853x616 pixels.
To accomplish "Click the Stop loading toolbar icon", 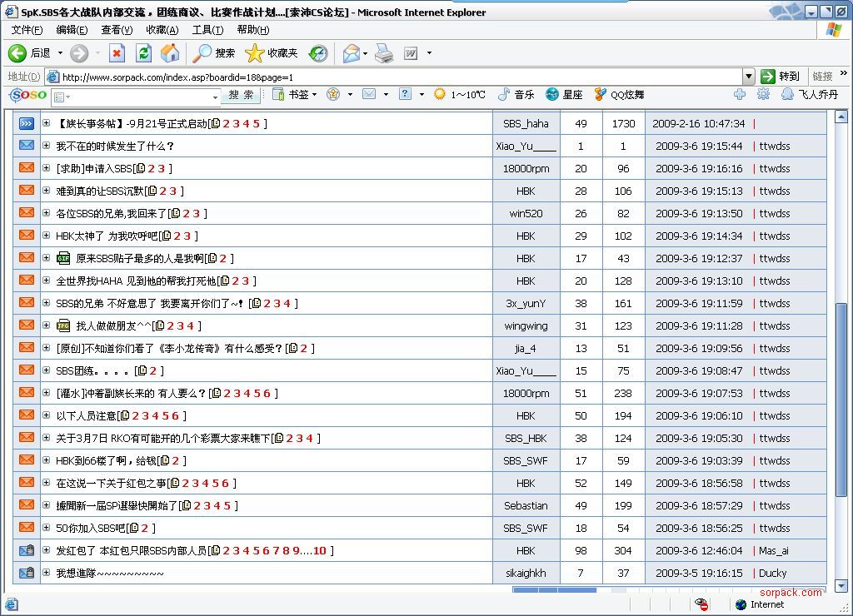I will [x=117, y=53].
